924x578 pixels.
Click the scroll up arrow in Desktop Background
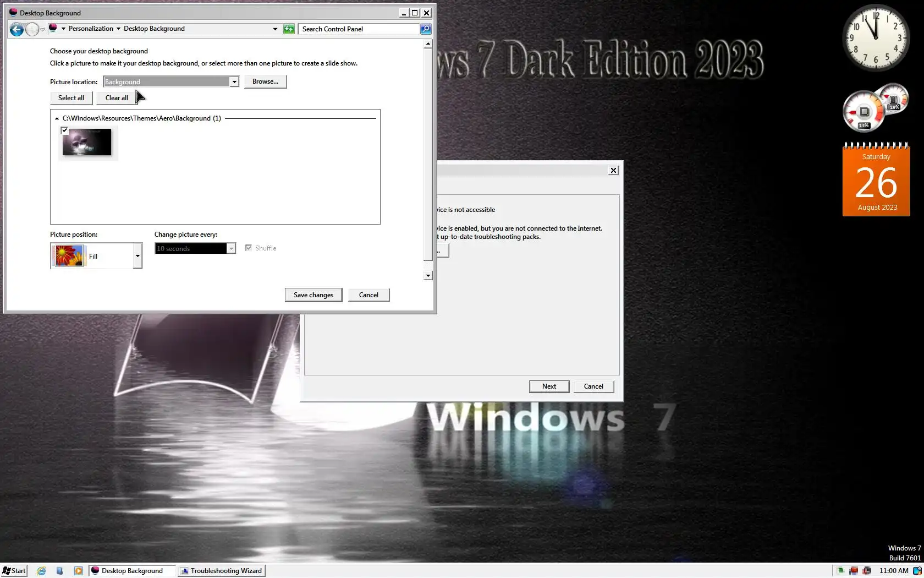[x=428, y=44]
